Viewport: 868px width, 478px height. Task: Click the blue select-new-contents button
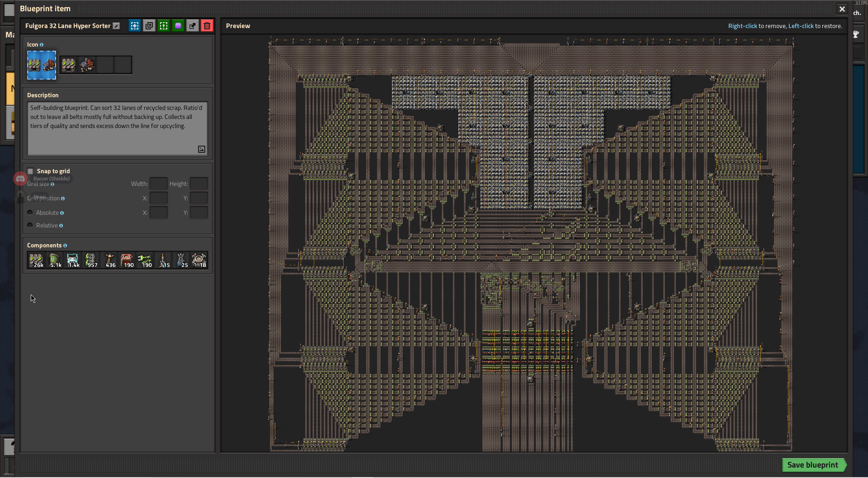click(x=135, y=26)
